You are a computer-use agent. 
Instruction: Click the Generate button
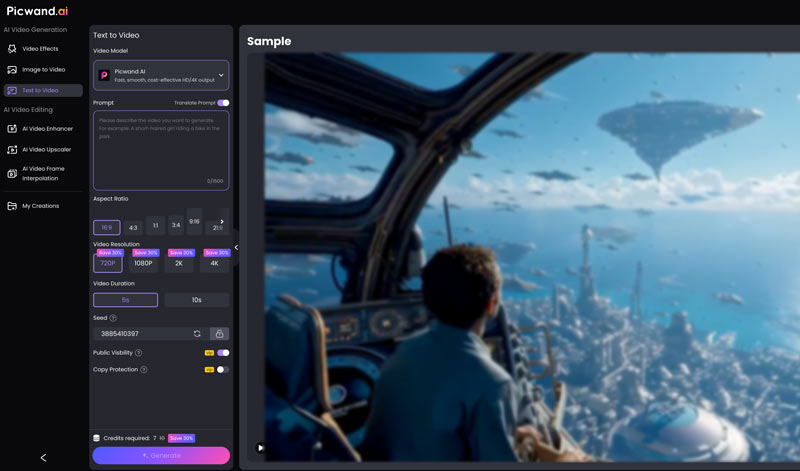161,455
